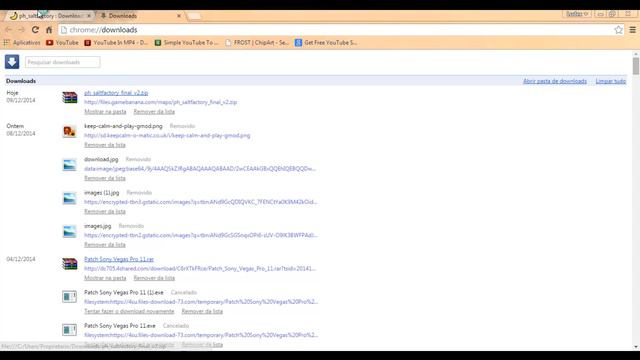
Task: Click the download.jpg file name
Action: [101, 159]
